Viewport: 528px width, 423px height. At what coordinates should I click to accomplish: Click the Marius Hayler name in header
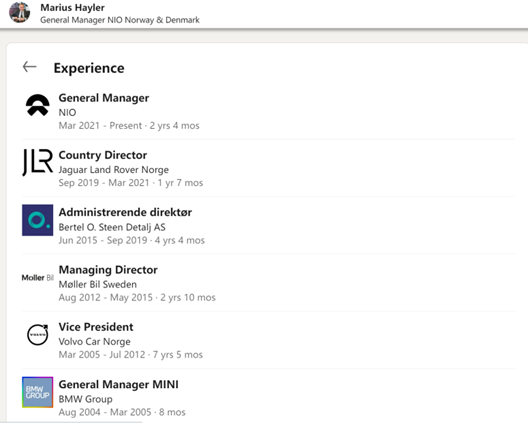tap(72, 7)
